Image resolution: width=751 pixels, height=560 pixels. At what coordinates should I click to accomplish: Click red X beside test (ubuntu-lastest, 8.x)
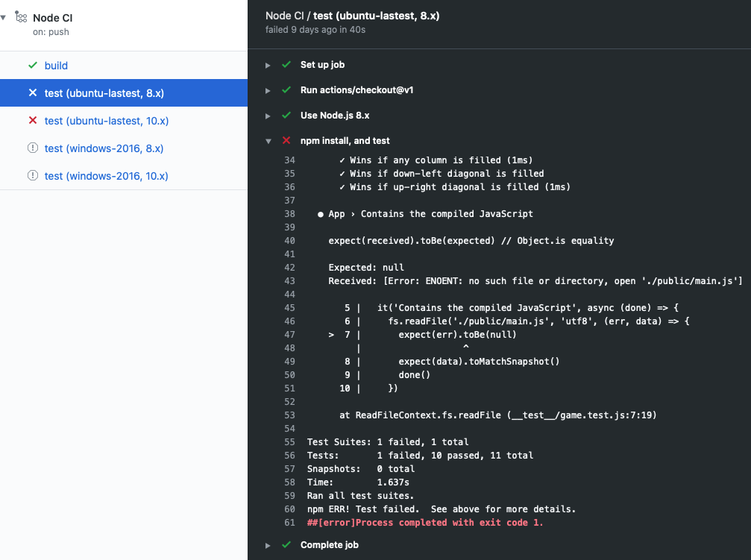coord(31,92)
